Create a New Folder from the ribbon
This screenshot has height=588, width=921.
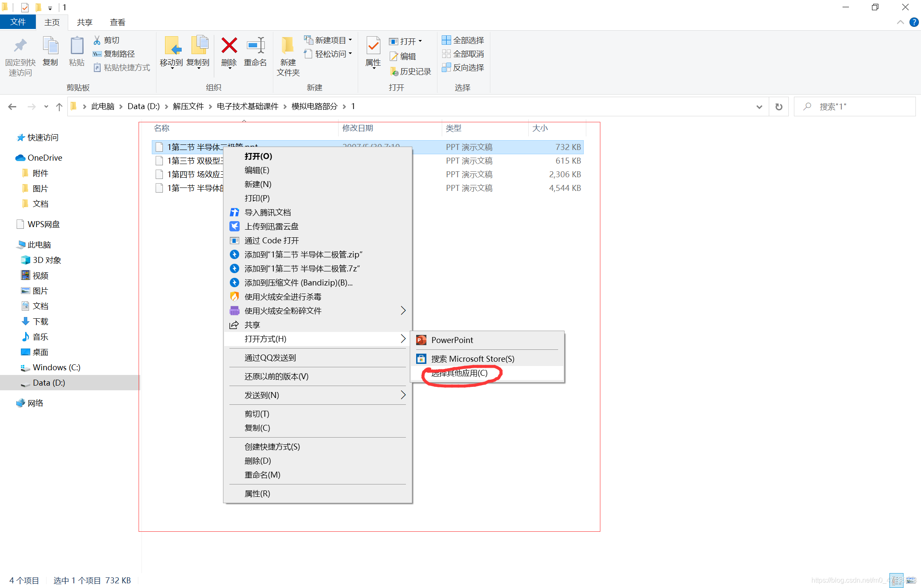288,56
